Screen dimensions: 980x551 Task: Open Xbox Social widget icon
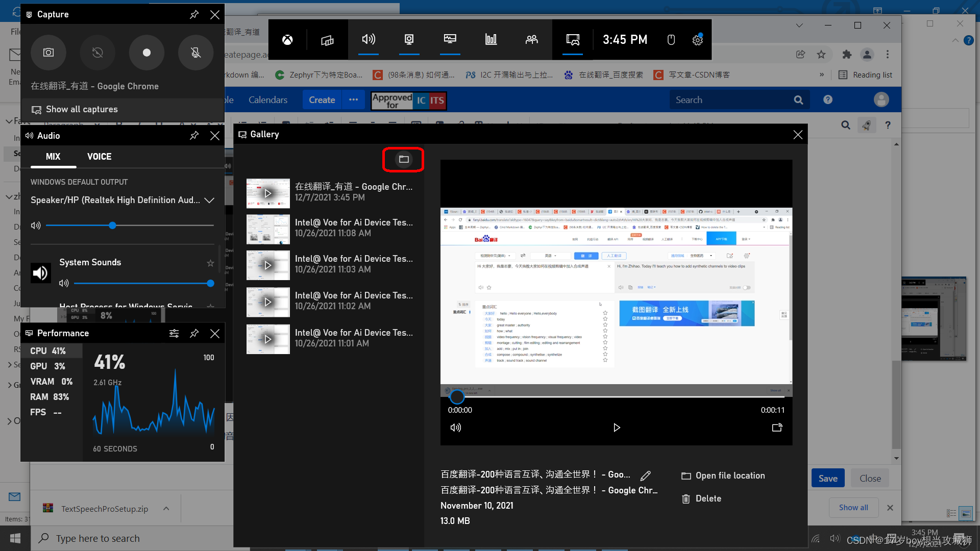531,40
